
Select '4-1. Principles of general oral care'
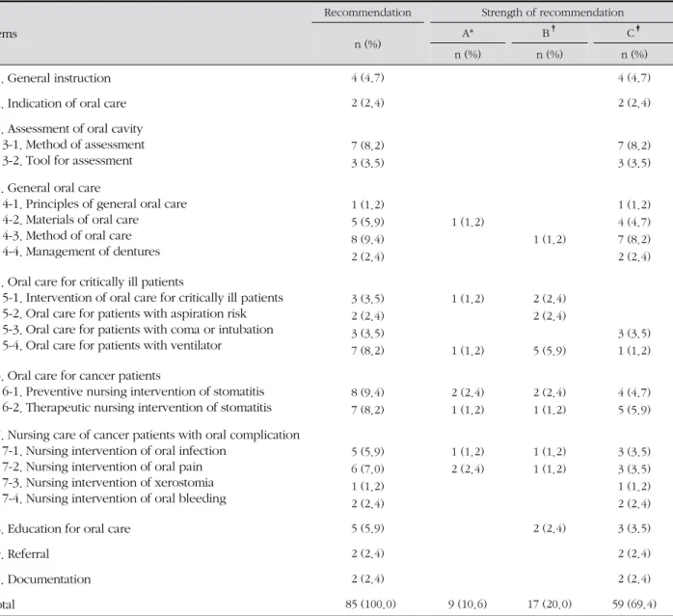tap(94, 204)
